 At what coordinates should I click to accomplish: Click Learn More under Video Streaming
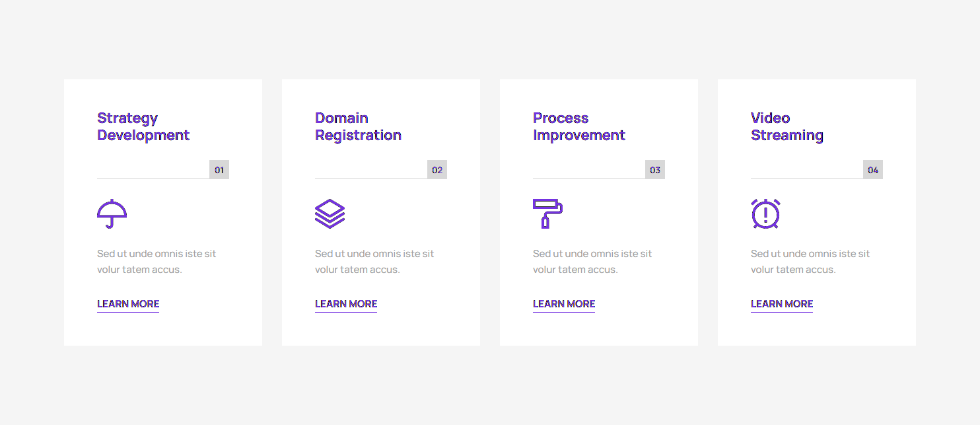click(782, 304)
